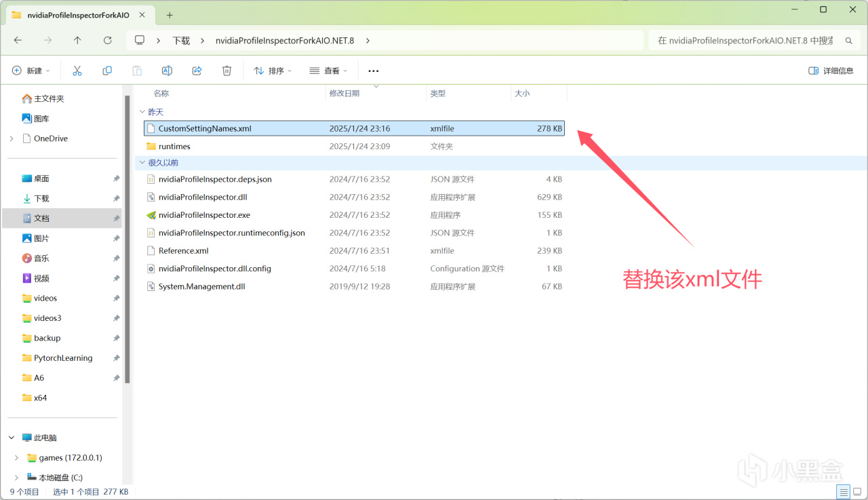
Task: Toggle the 详细信息 details pane button
Action: [x=831, y=71]
